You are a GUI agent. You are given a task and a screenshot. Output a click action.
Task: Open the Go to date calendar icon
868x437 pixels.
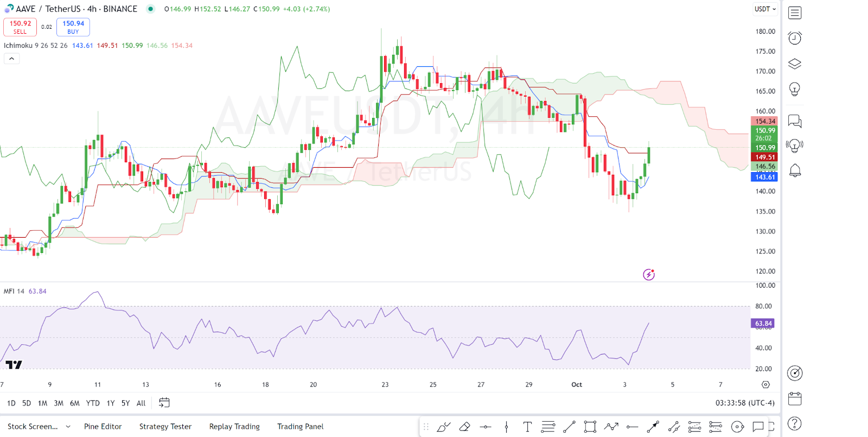coord(164,403)
